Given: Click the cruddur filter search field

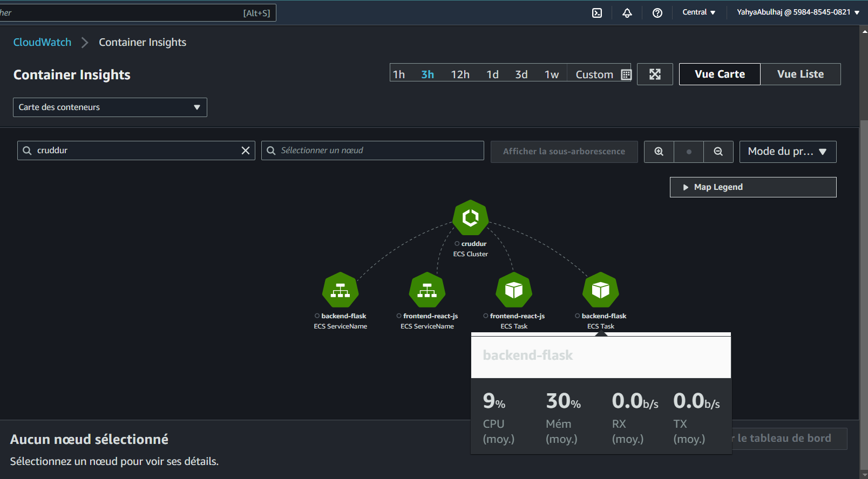Looking at the screenshot, I should 136,150.
